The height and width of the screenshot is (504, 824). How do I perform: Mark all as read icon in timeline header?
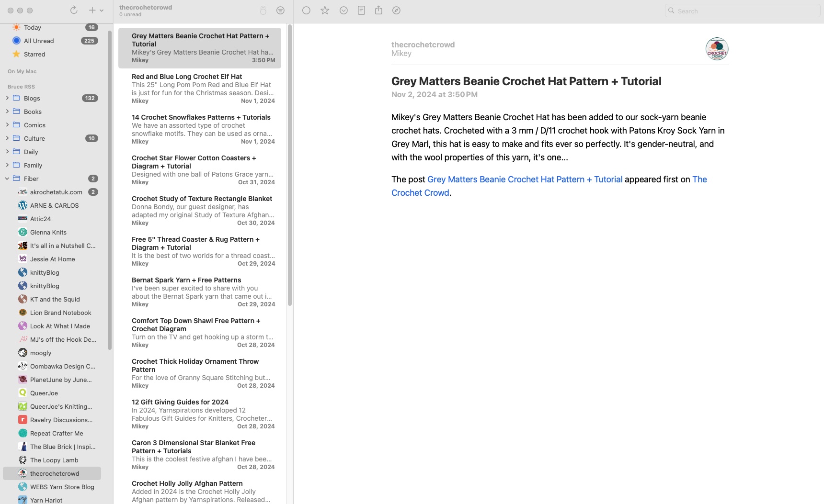(x=263, y=10)
